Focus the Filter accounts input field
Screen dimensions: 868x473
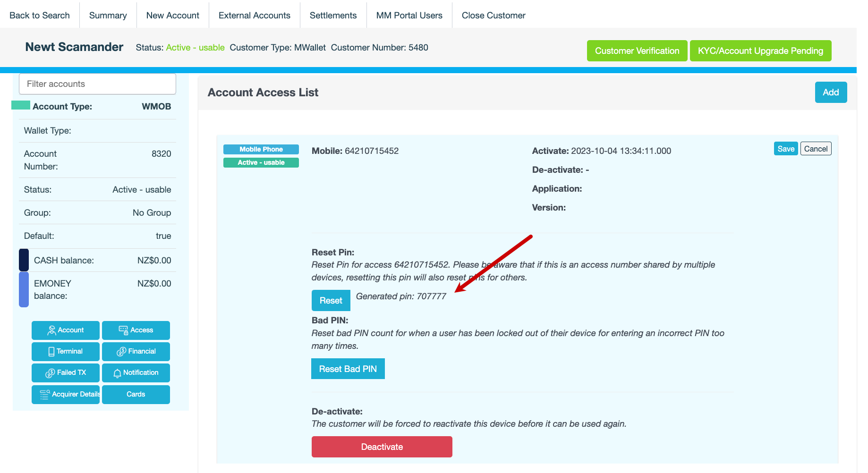point(97,84)
